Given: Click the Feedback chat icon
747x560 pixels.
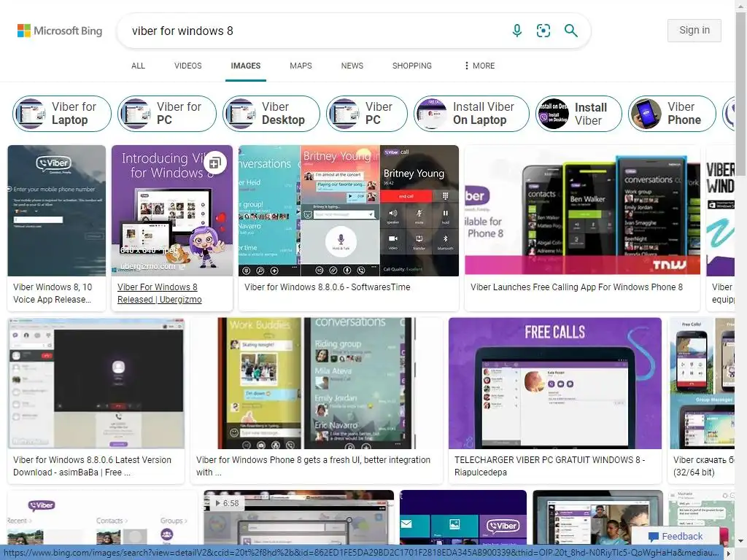Looking at the screenshot, I should point(653,537).
